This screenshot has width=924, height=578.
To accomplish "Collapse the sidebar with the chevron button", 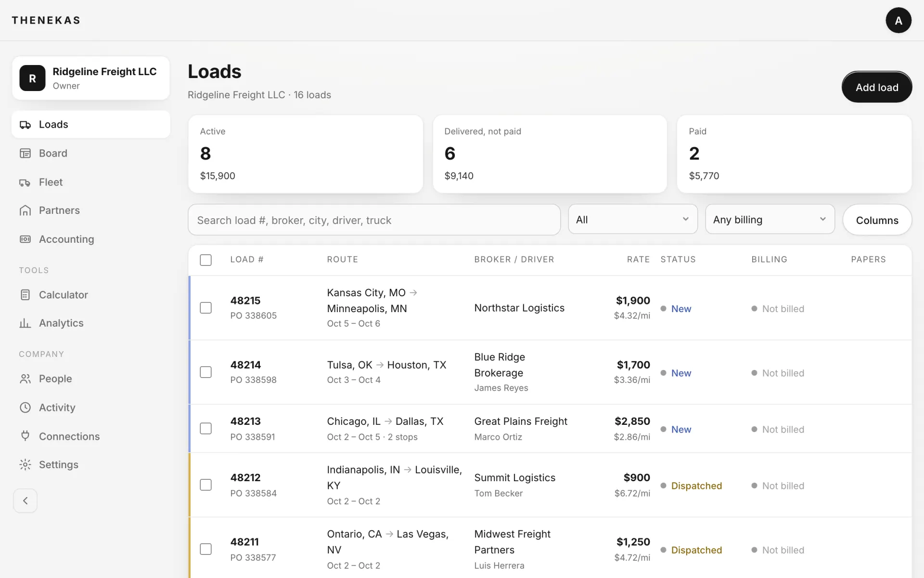I will click(25, 501).
